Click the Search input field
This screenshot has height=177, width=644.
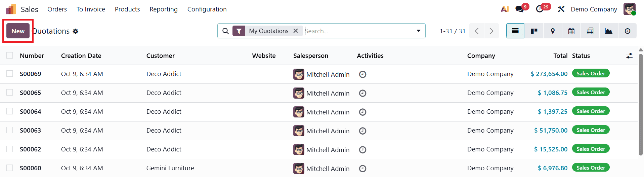tap(357, 31)
